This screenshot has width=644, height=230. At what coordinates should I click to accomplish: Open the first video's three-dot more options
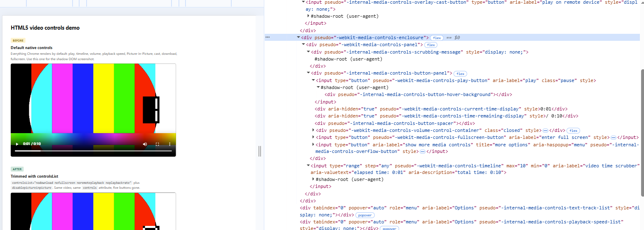pos(169,144)
